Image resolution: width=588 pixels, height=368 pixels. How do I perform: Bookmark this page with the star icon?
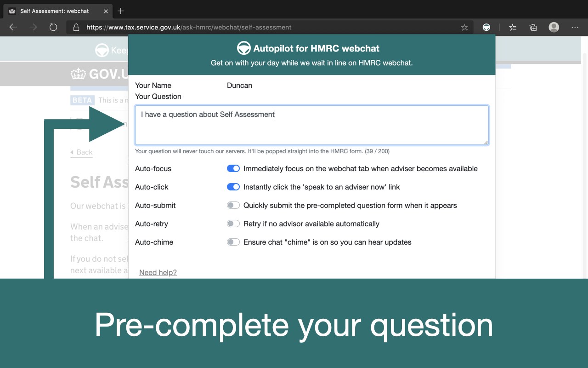coord(464,28)
